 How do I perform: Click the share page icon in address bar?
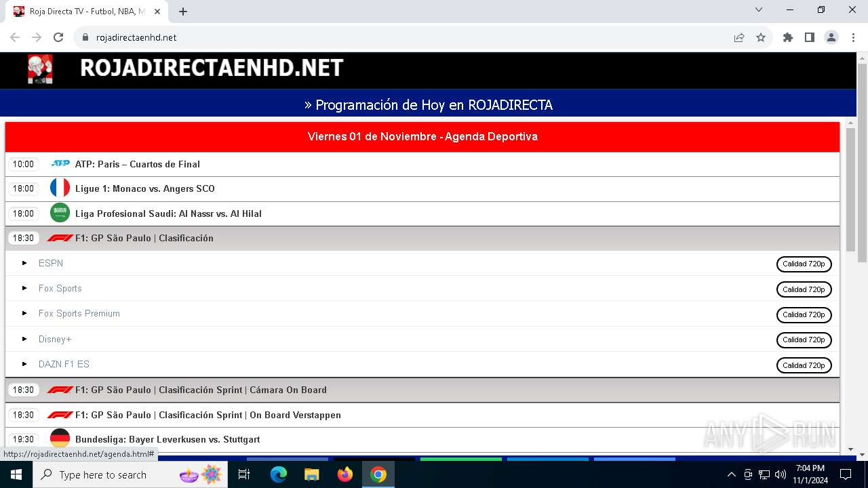pos(739,37)
